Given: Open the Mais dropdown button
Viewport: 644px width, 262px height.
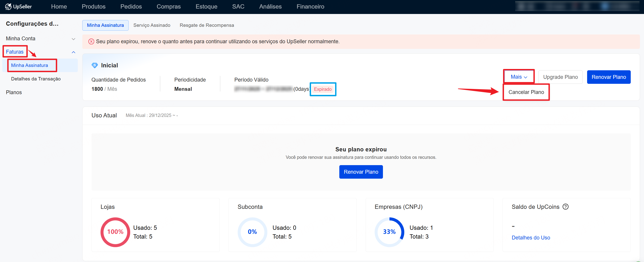Looking at the screenshot, I should [519, 77].
